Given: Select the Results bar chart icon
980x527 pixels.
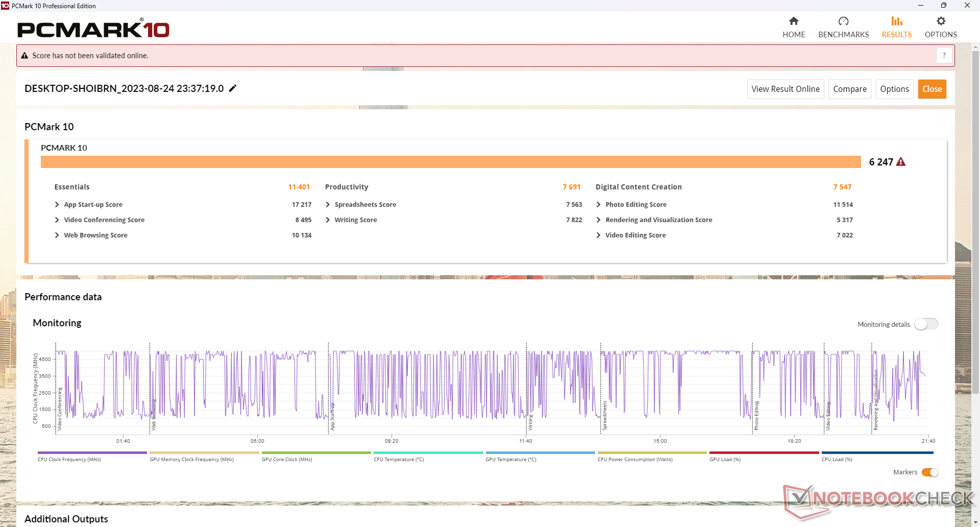Looking at the screenshot, I should click(896, 21).
